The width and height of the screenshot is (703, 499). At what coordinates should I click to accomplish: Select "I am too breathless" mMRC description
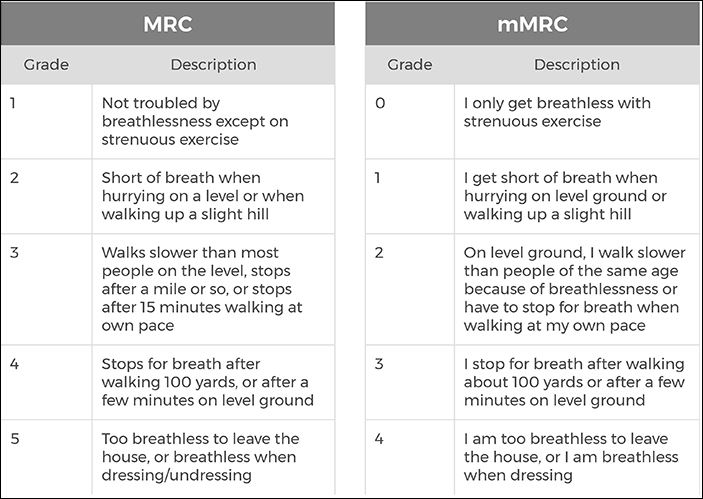(x=571, y=457)
